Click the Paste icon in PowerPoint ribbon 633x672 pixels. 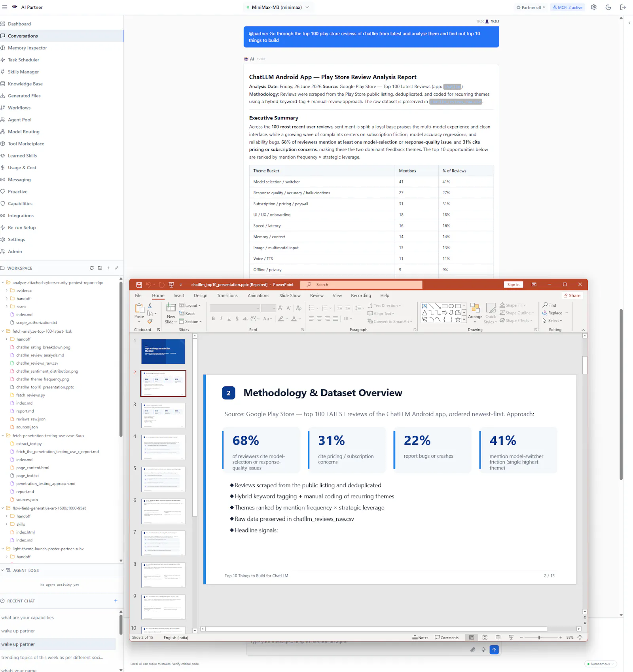point(139,308)
